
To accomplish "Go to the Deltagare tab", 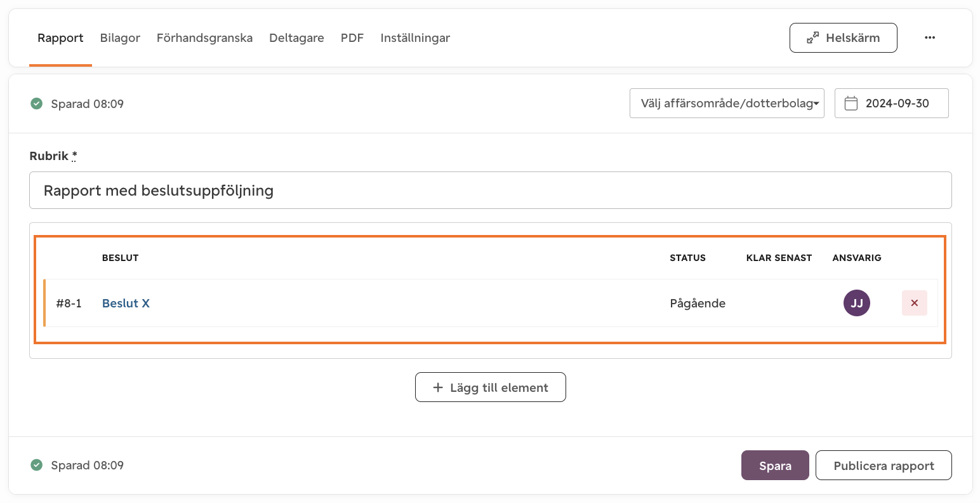I will 296,38.
